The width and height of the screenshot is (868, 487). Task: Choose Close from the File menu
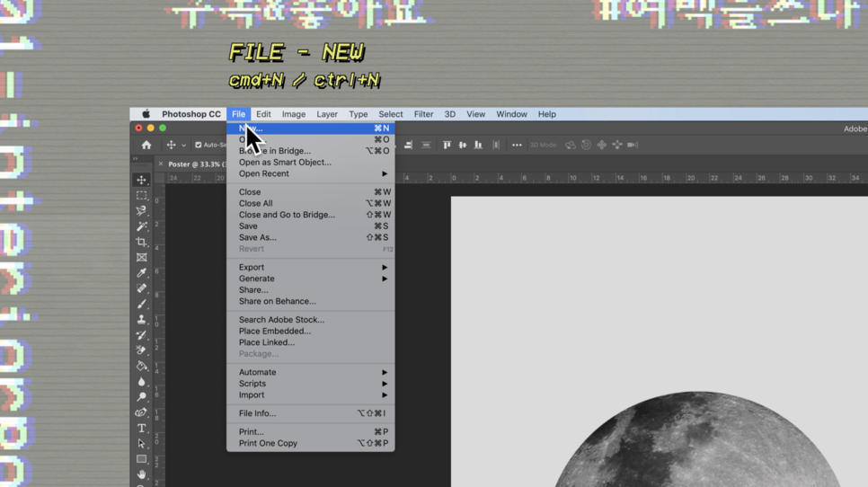tap(311, 192)
